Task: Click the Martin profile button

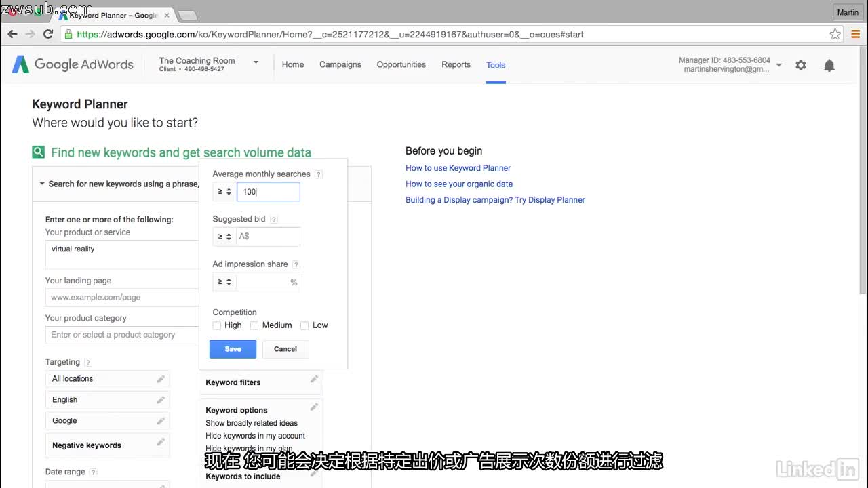Action: 848,12
